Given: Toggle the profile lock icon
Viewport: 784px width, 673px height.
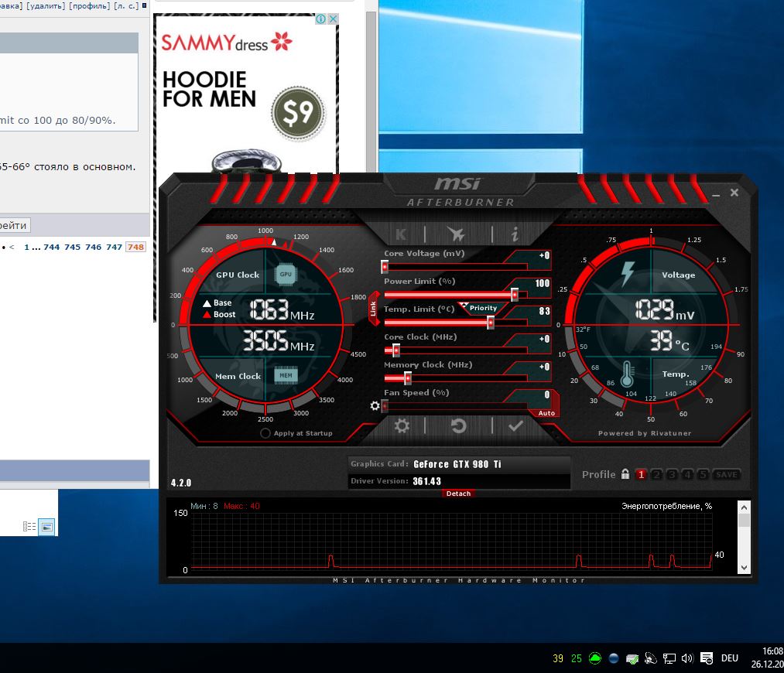Looking at the screenshot, I should [x=625, y=473].
